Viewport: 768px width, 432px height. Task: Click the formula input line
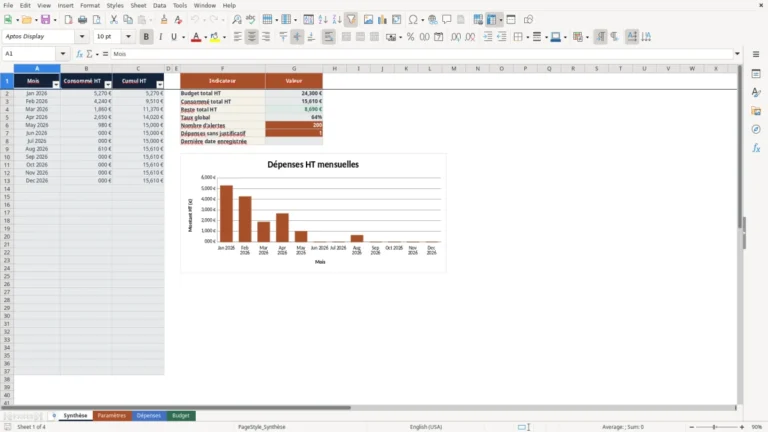coord(421,54)
